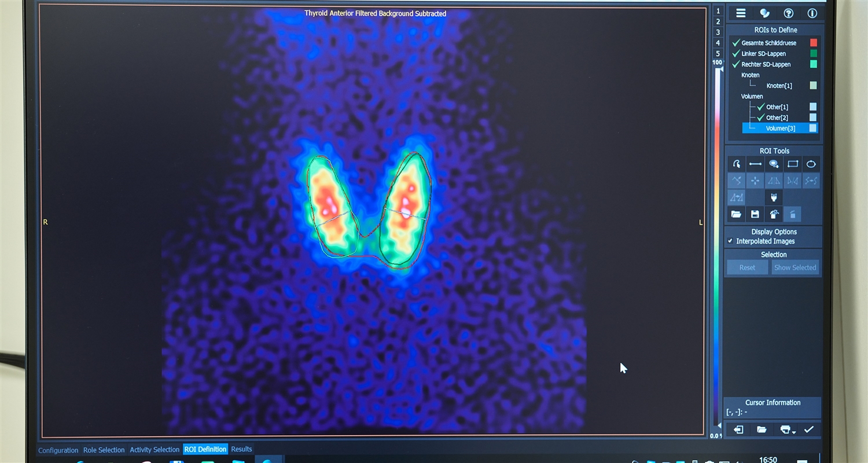Open the print dropdown arrow in the bottom bar
This screenshot has height=463, width=868.
point(794,432)
